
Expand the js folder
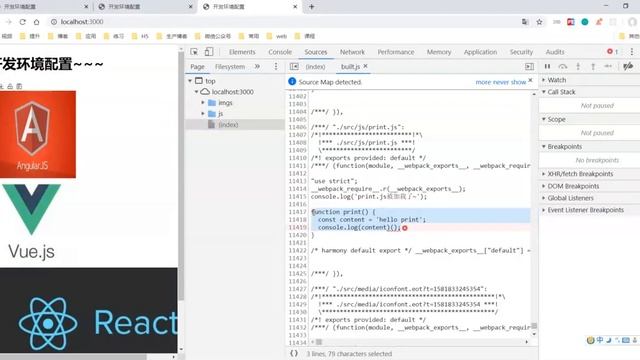pos(203,113)
